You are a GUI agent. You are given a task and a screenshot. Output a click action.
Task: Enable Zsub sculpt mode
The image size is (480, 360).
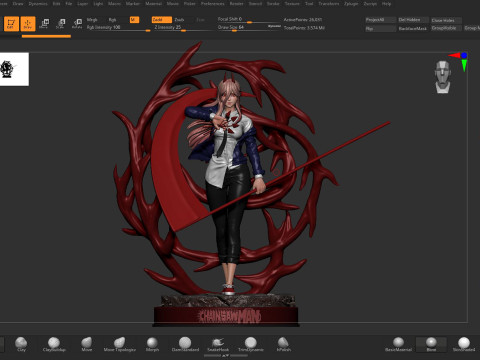[x=179, y=20]
